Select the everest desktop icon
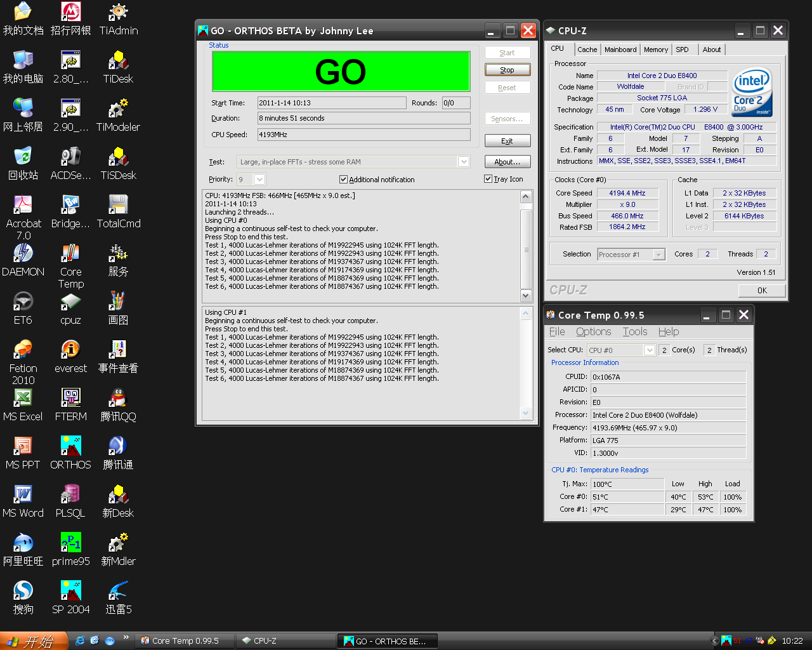The width and height of the screenshot is (812, 650). (x=70, y=356)
